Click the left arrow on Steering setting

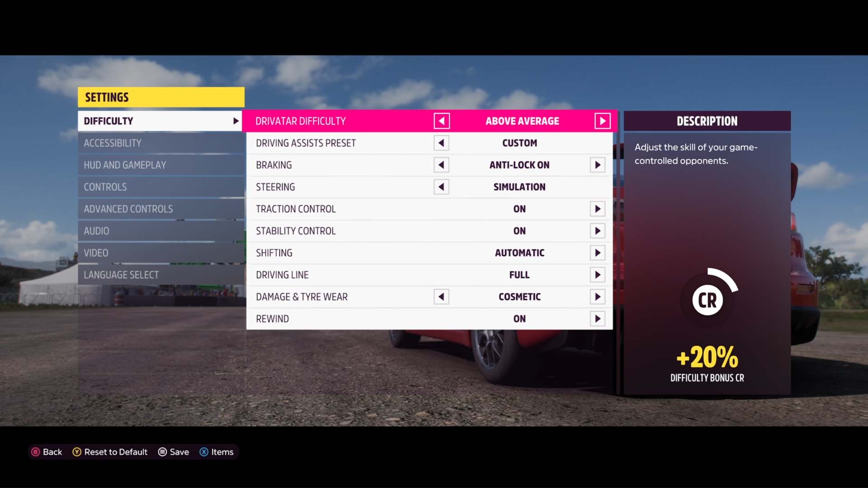[x=441, y=187]
